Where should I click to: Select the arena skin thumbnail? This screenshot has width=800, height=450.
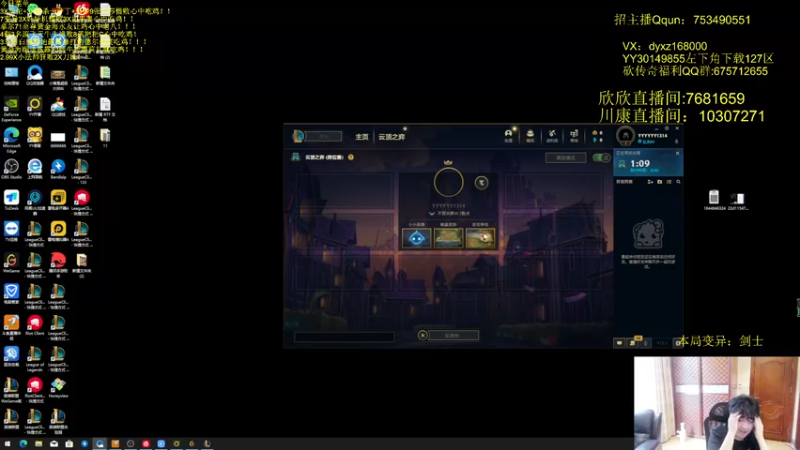448,238
